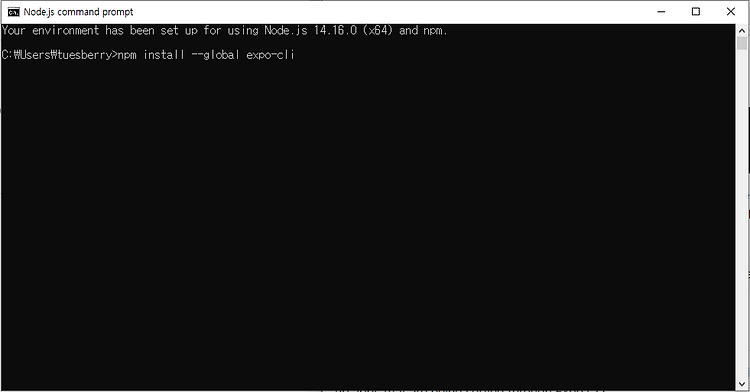Click the scrollbar down arrow
750x392 pixels.
click(x=742, y=384)
